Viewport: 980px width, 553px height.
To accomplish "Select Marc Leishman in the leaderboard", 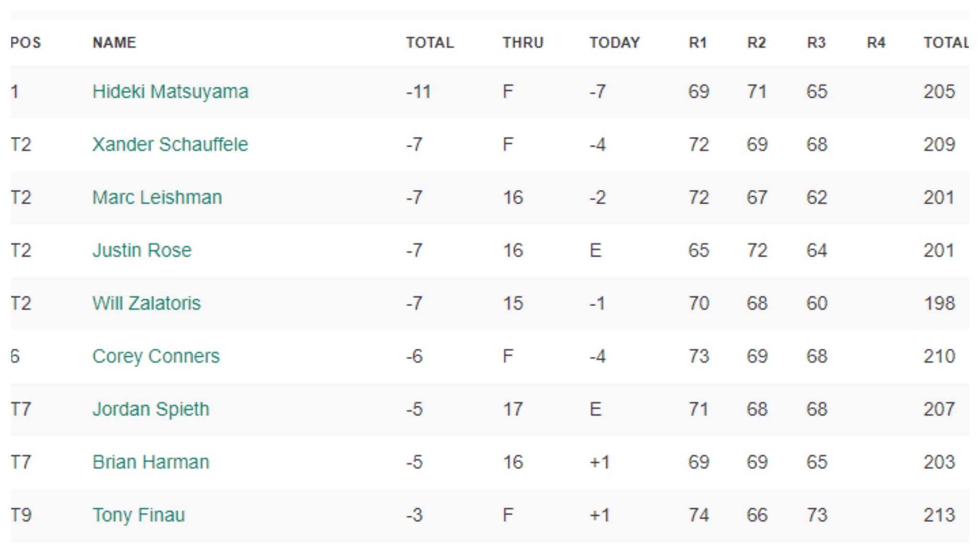I will (x=157, y=198).
